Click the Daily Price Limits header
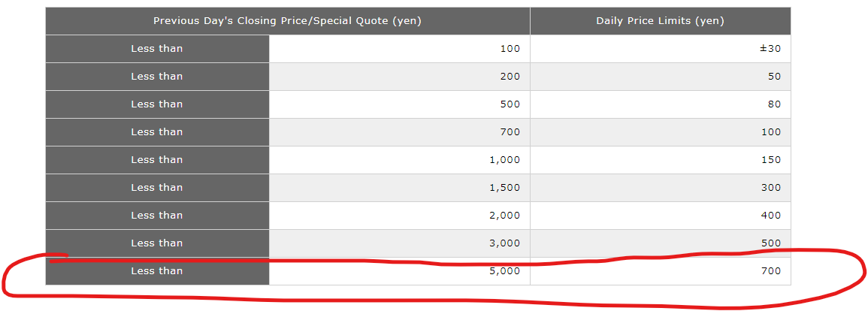This screenshot has width=868, height=311. click(660, 21)
